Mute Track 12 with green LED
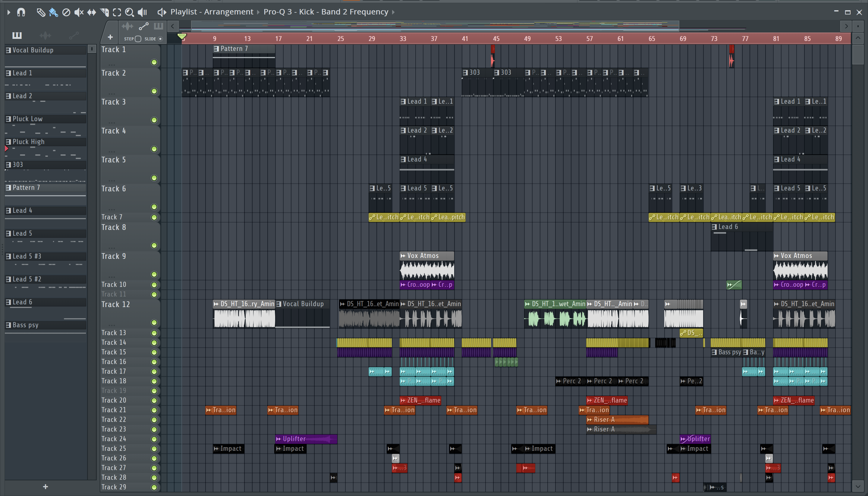This screenshot has width=868, height=496. 154,323
